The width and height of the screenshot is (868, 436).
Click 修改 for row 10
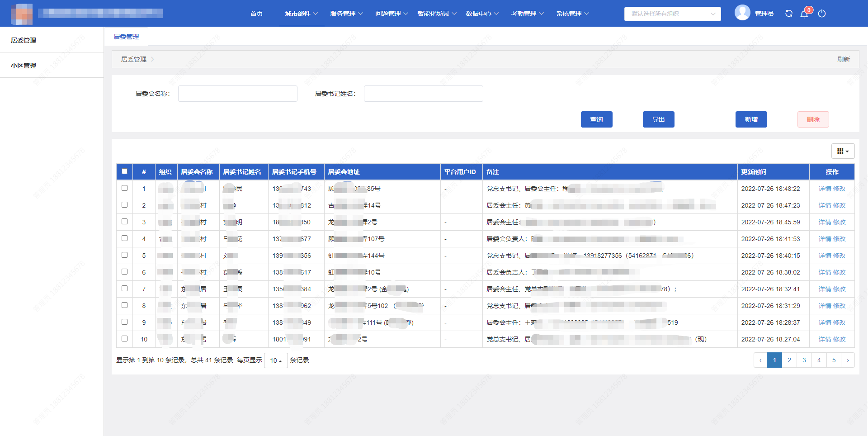pos(839,339)
